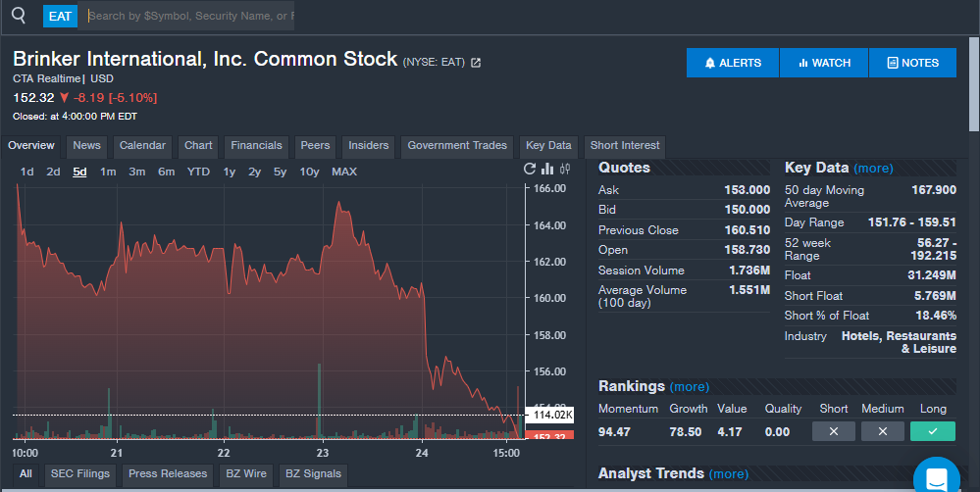Click 50 day Moving Average value 167.900
The width and height of the screenshot is (980, 492).
(934, 190)
